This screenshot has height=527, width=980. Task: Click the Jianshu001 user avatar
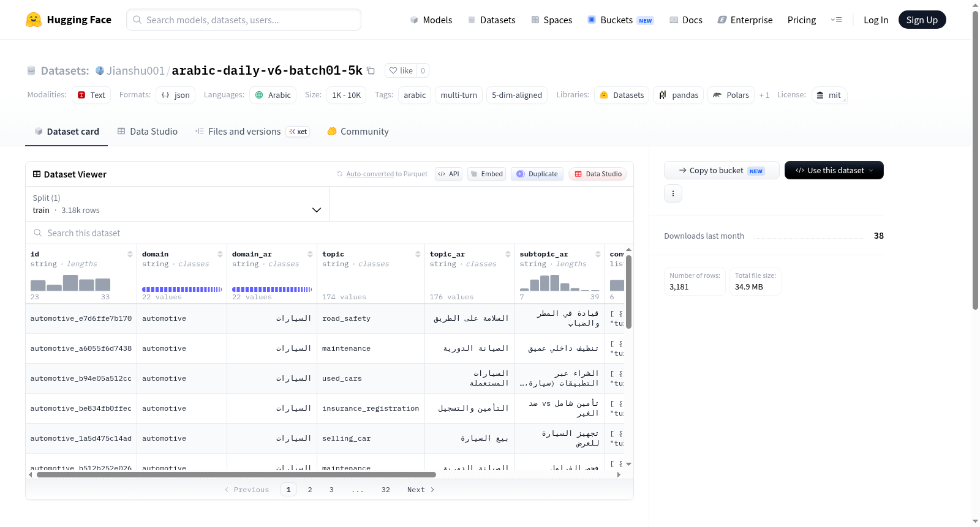pyautogui.click(x=100, y=70)
